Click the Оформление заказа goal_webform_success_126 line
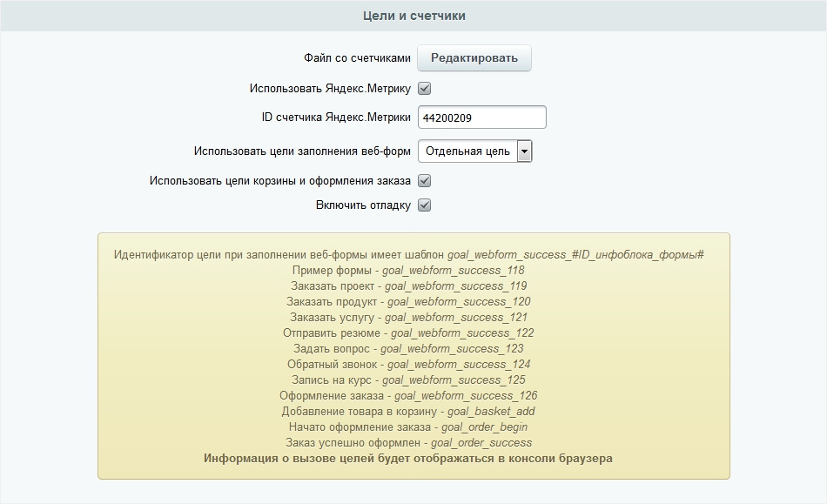 pos(408,396)
